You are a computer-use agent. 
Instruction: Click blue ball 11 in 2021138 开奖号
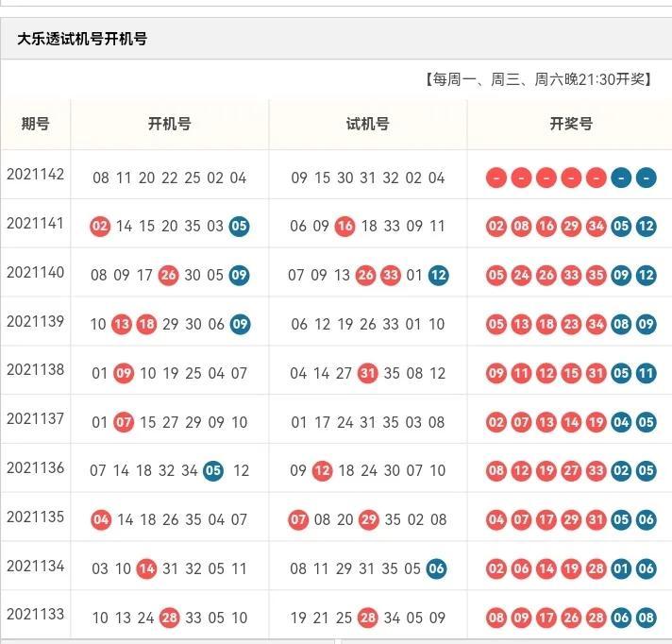click(647, 373)
